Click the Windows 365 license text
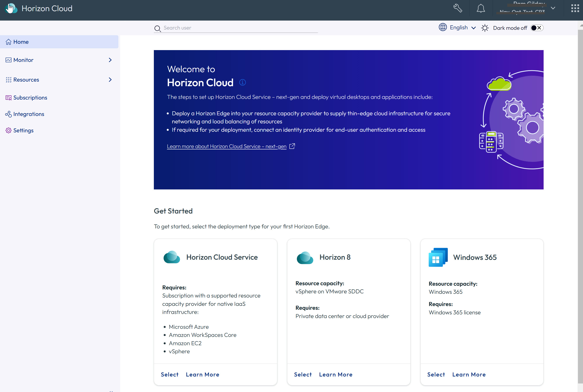The height and width of the screenshot is (392, 583). (455, 313)
